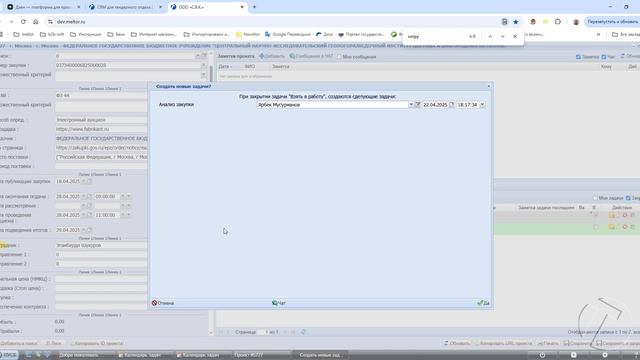Click the date field 22.04.2025
Viewport: 640px width, 360px height.
[435, 105]
